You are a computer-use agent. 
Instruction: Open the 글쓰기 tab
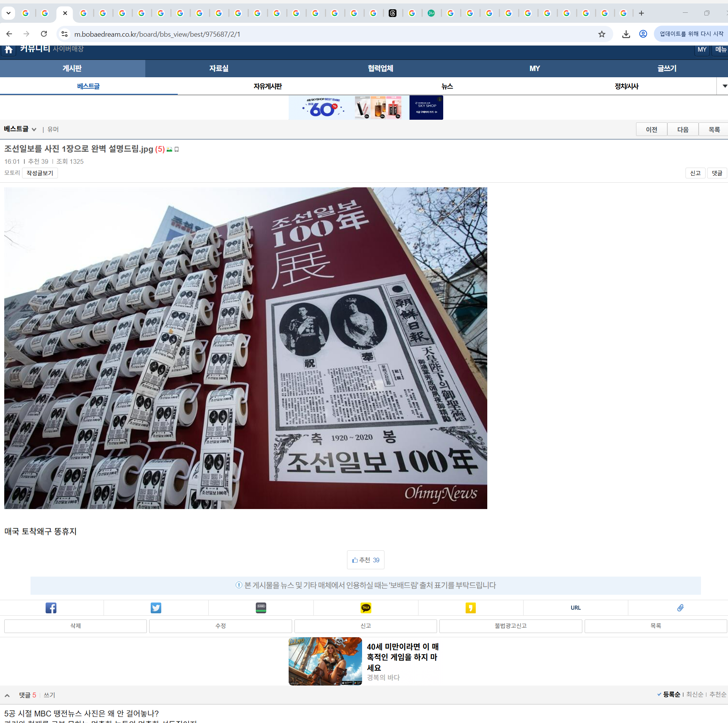click(x=667, y=68)
